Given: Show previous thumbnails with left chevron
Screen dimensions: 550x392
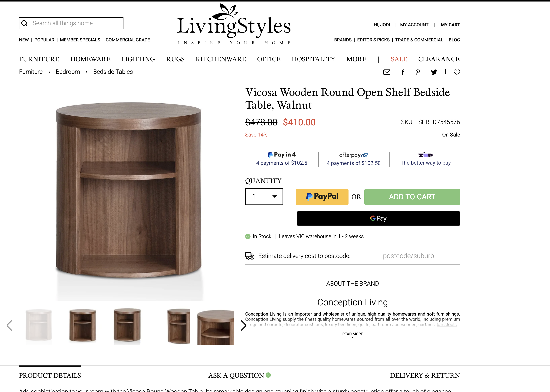Looking at the screenshot, I should pyautogui.click(x=9, y=325).
